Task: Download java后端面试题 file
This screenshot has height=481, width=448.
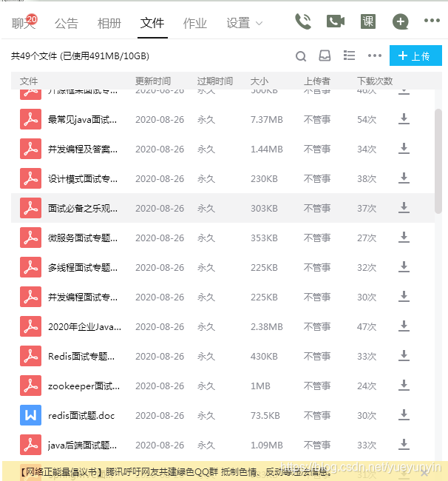Action: click(x=404, y=445)
